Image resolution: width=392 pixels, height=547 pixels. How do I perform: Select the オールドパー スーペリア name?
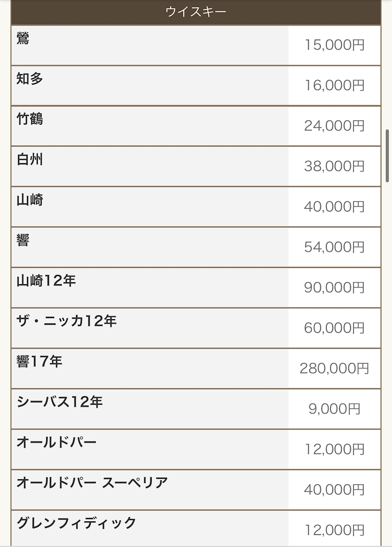[92, 483]
